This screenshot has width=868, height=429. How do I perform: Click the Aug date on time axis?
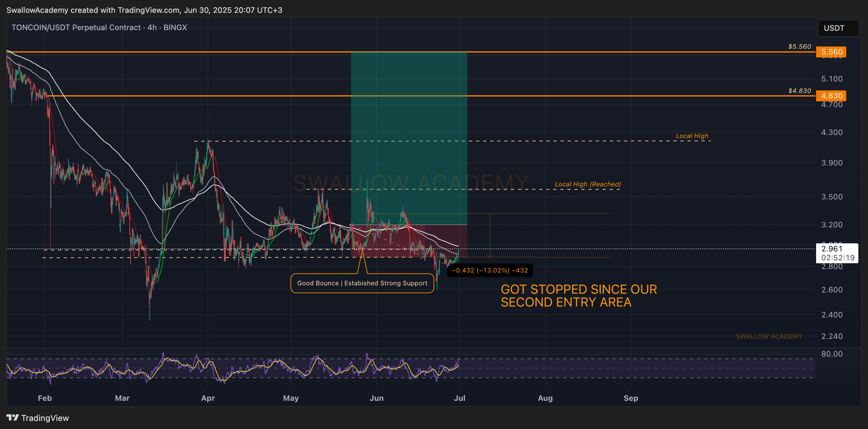[x=545, y=398]
